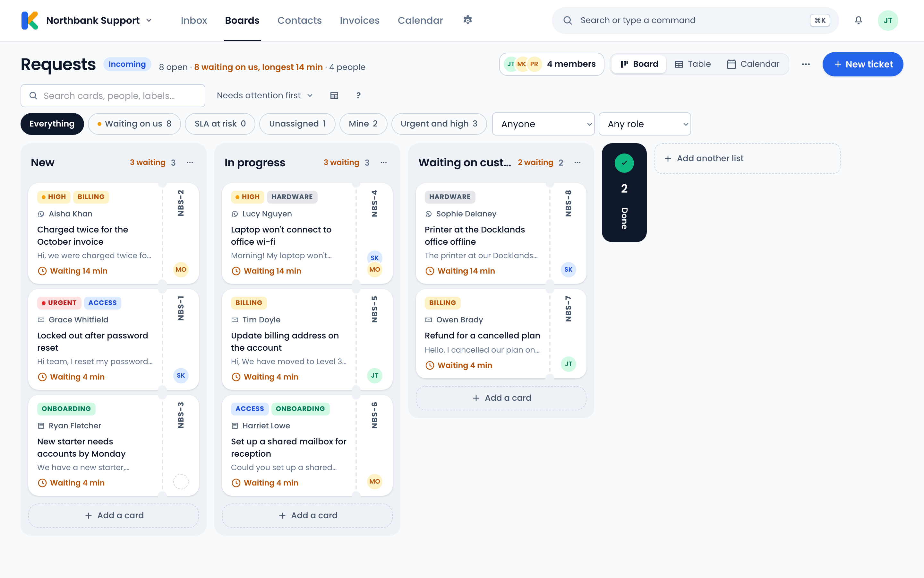This screenshot has height=578, width=924.
Task: Focus the Search or type a command box
Action: (x=695, y=20)
